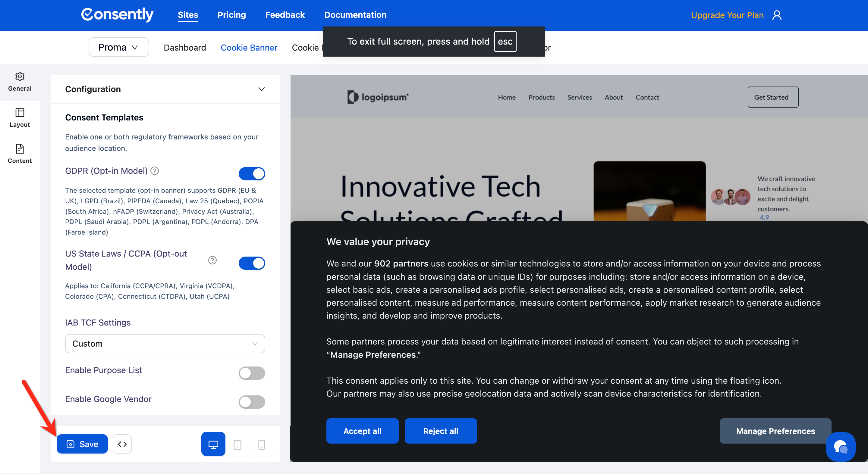Open the General settings gear icon

[x=20, y=77]
